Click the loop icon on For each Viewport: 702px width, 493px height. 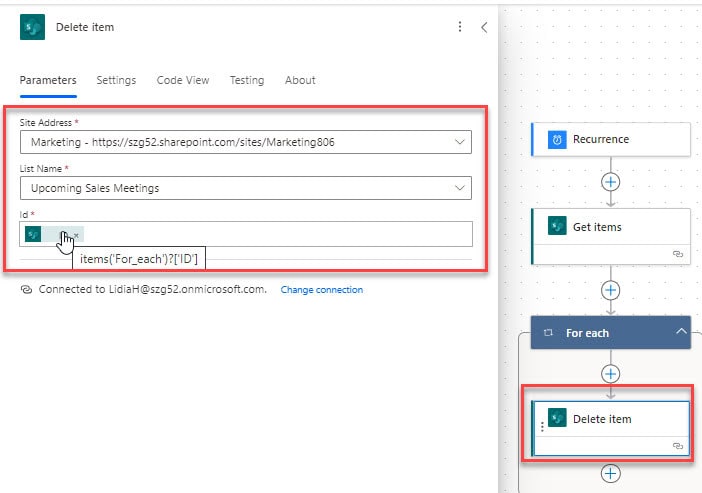tap(548, 333)
